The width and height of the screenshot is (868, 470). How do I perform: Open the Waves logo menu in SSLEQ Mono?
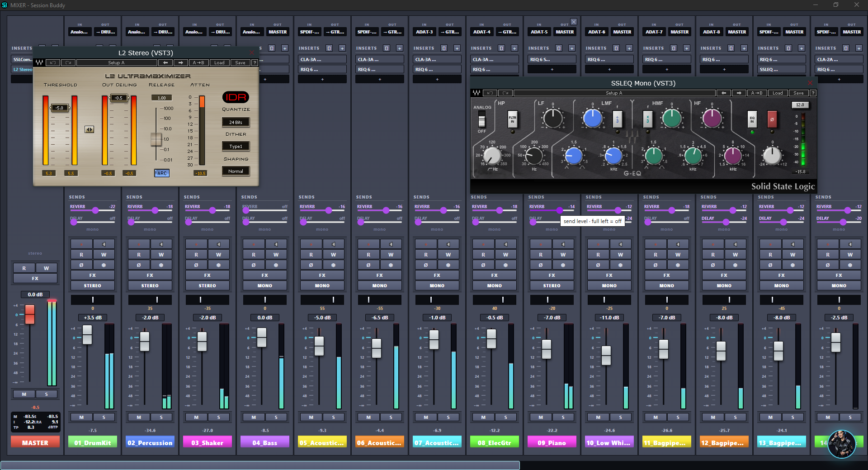[x=476, y=93]
